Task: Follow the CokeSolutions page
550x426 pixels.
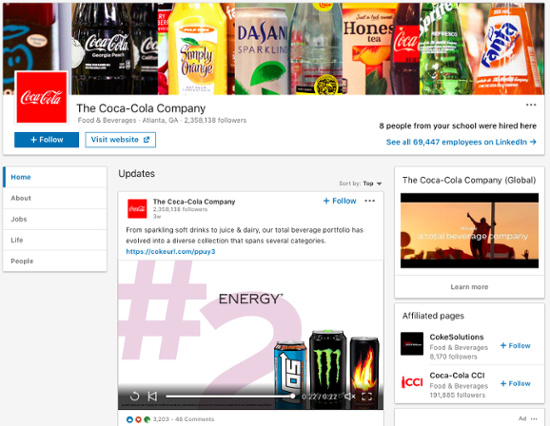Action: (515, 346)
